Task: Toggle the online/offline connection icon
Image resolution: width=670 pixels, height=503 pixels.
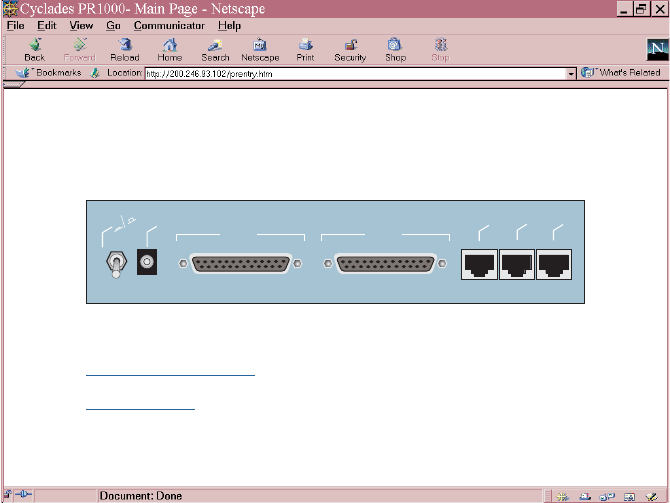Action: pos(24,495)
